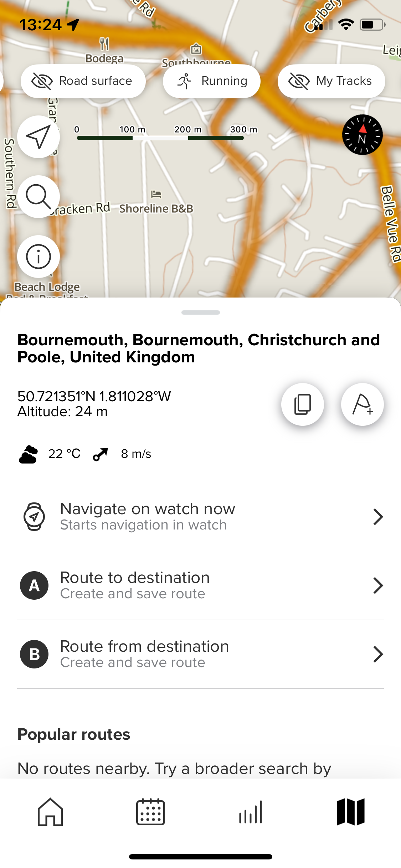Screen dimensions: 401x868
Task: Copy coordinates with the copy icon
Action: (x=303, y=404)
